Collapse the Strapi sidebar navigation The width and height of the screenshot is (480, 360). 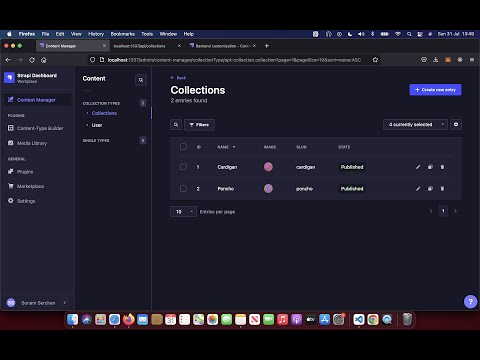click(x=65, y=303)
